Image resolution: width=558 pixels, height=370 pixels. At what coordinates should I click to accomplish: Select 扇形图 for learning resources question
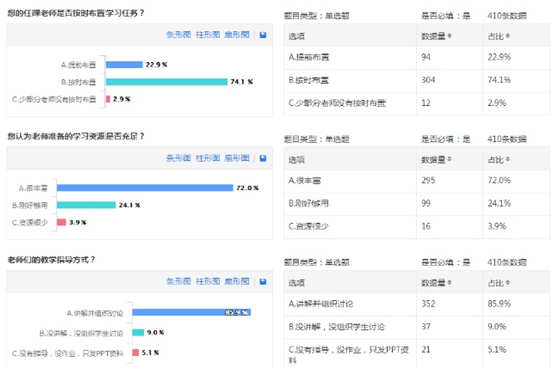(237, 158)
